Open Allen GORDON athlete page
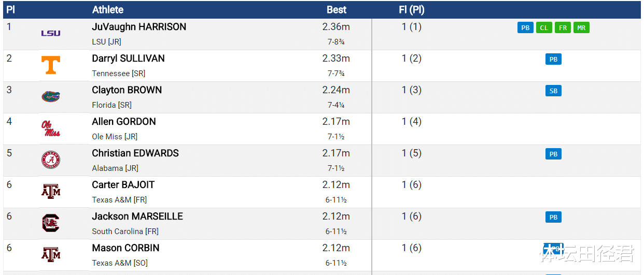 [124, 122]
